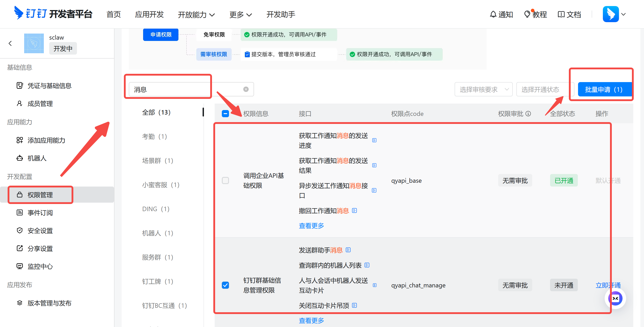Click the back arrow beside sclaw
The image size is (644, 327).
click(10, 43)
